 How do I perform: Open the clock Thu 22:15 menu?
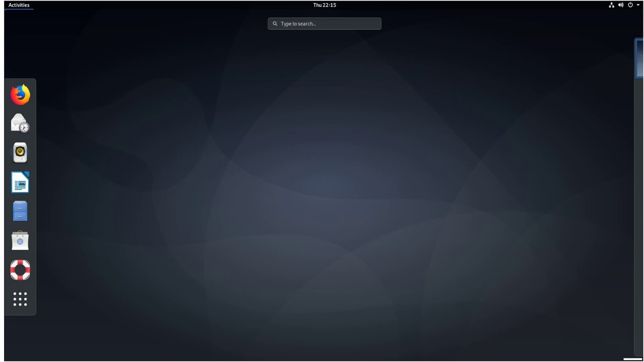point(325,5)
